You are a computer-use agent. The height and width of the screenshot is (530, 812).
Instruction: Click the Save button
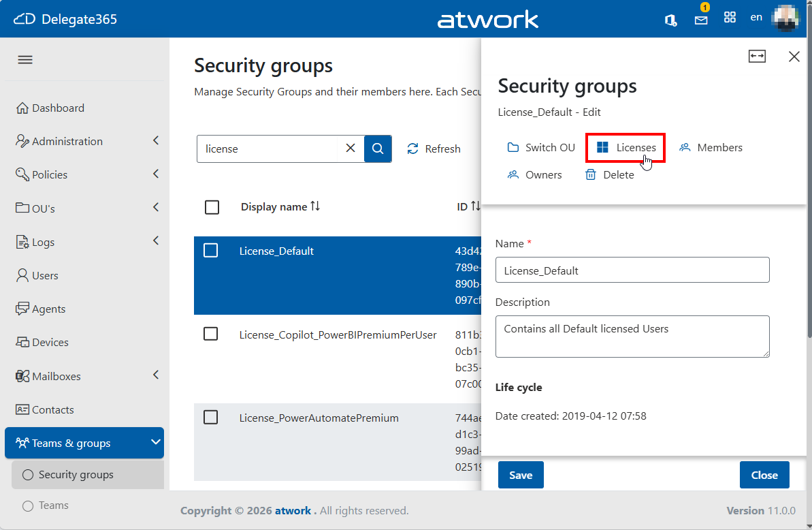[x=521, y=475]
